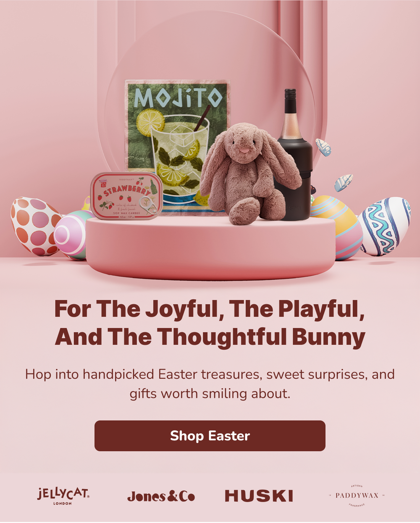This screenshot has height=523, width=420.
Task: Click the Shop Easter button
Action: click(210, 436)
